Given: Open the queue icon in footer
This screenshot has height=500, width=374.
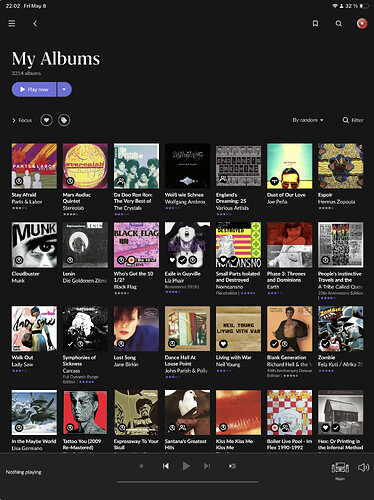Looking at the screenshot, I should pyautogui.click(x=232, y=466).
